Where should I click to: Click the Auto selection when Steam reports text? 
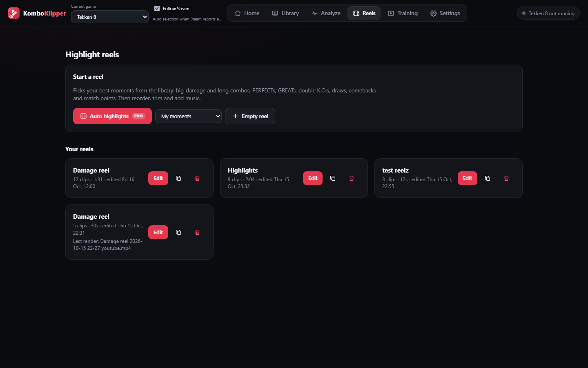187,19
